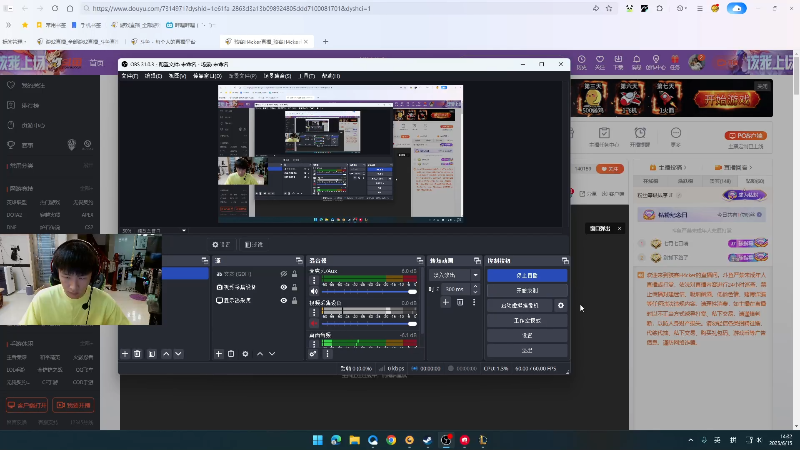Click start recording button
This screenshot has height=450, width=800.
pos(527,290)
